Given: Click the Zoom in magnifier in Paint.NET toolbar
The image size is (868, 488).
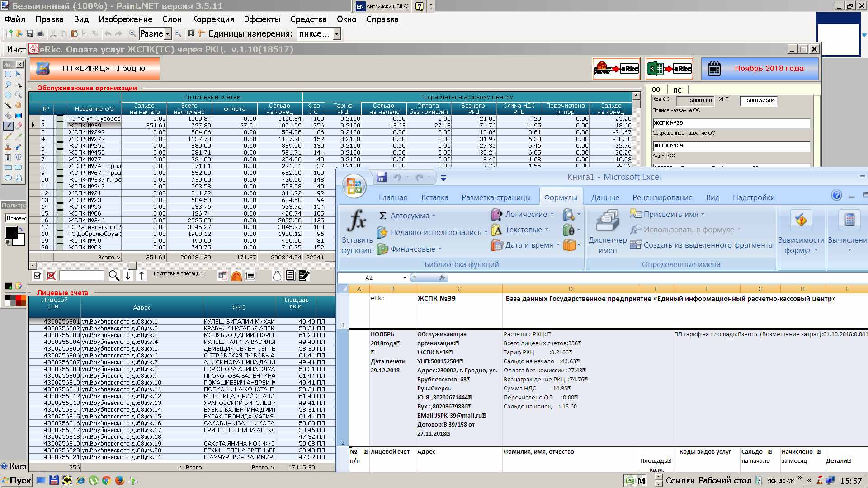Looking at the screenshot, I should point(178,33).
